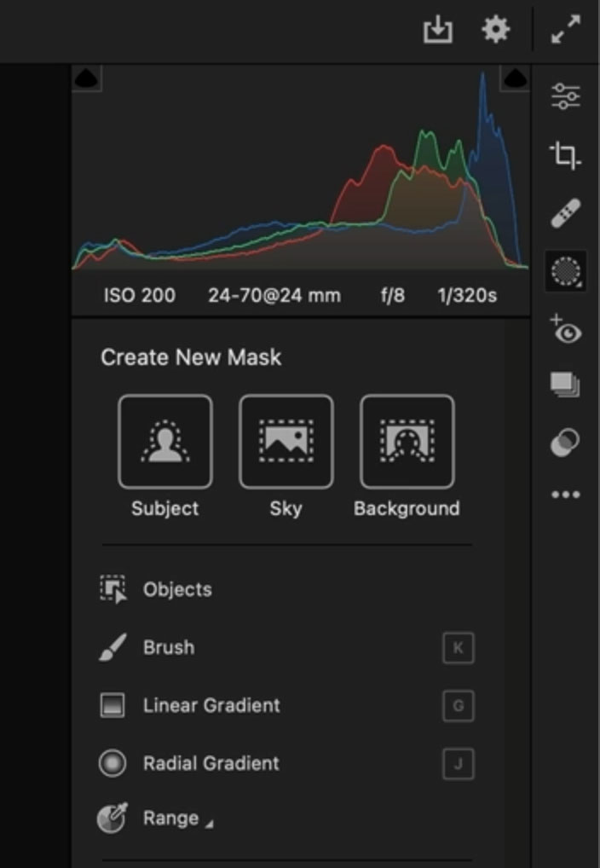Click the Radial Gradient icon
The width and height of the screenshot is (600, 868).
[x=112, y=763]
